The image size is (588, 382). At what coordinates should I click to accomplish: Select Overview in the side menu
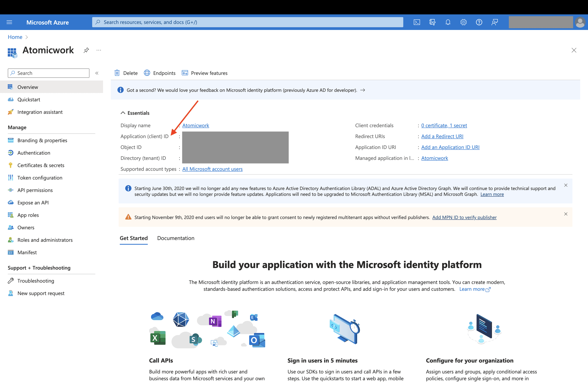click(51, 87)
